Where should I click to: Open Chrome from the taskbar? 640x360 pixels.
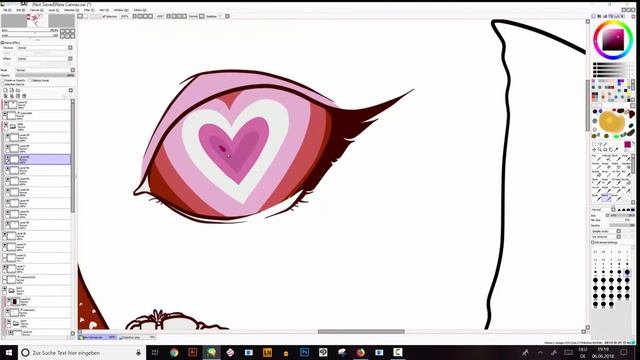[174, 352]
